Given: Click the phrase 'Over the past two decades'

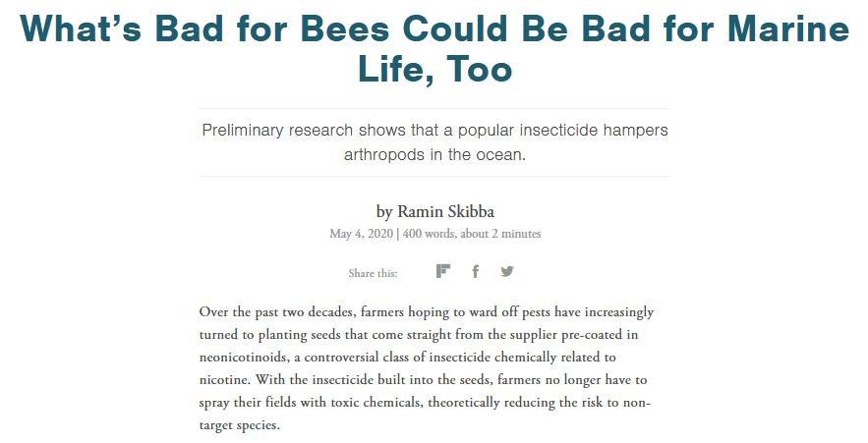Looking at the screenshot, I should [x=276, y=312].
